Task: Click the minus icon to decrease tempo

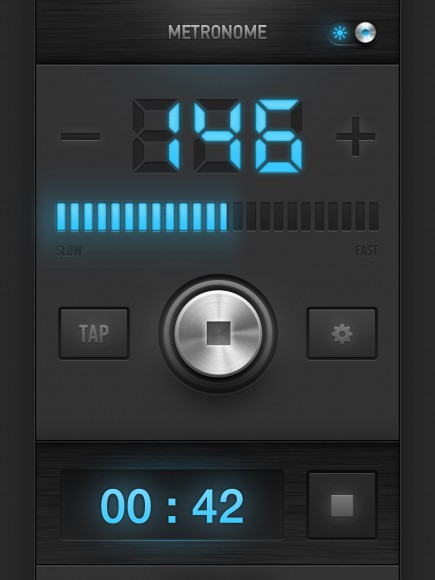Action: (80, 136)
